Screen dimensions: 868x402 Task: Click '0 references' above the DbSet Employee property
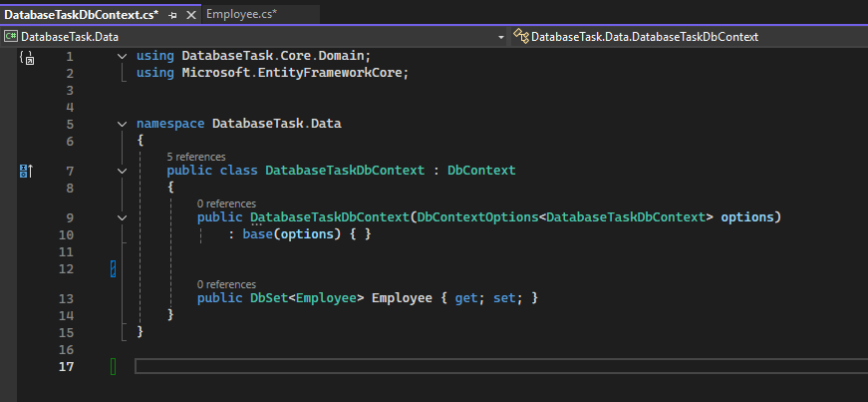point(226,284)
